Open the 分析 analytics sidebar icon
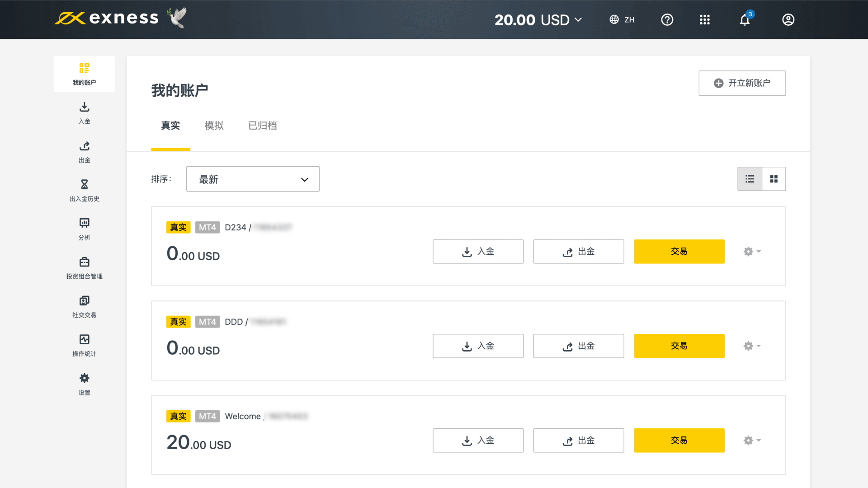This screenshot has height=488, width=868. (84, 224)
